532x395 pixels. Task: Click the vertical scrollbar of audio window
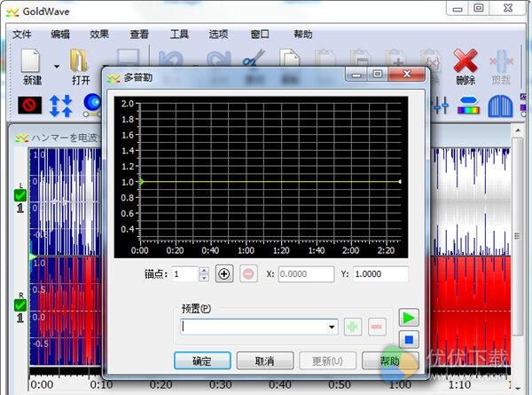[x=518, y=237]
